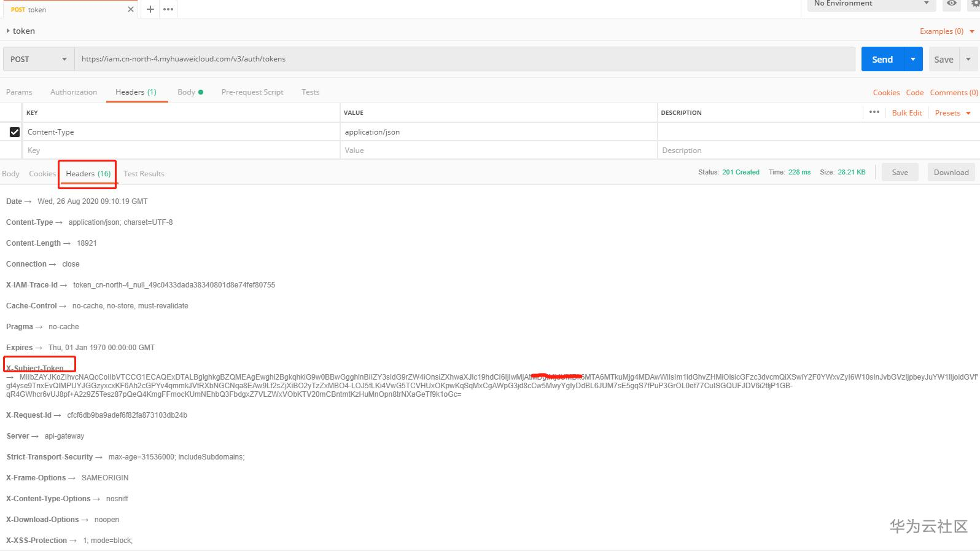980x551 pixels.
Task: Click the request URL field
Action: (465, 59)
